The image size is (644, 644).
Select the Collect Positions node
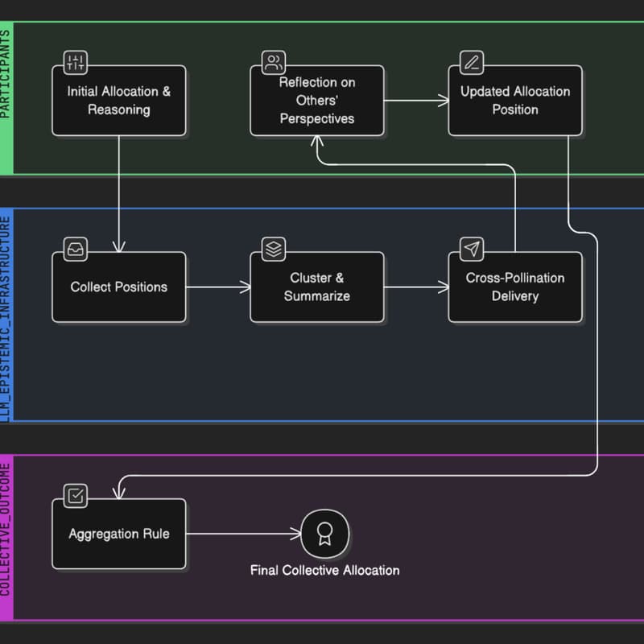point(119,287)
